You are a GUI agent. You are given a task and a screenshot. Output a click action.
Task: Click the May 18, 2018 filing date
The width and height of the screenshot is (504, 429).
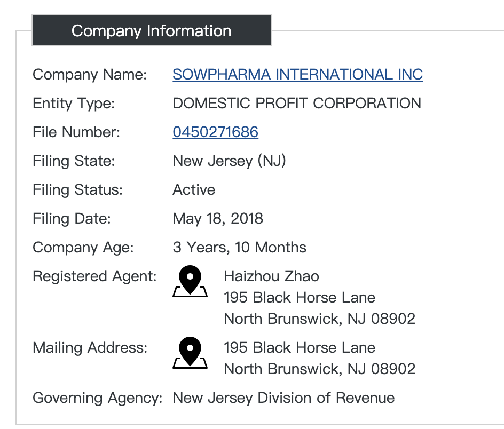[x=218, y=219]
